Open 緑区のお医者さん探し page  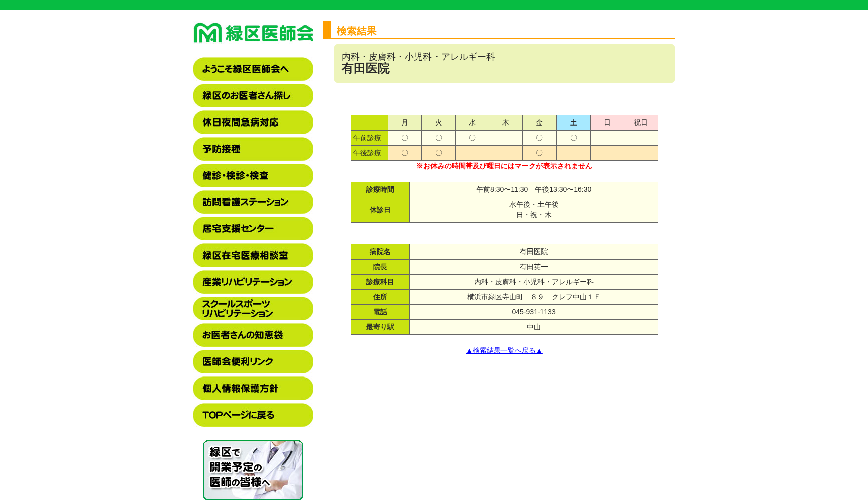click(x=253, y=96)
